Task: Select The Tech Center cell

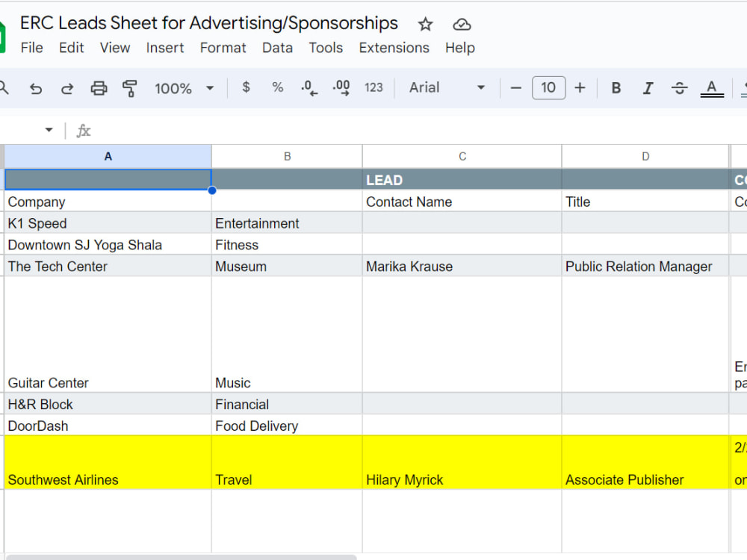Action: (x=108, y=266)
